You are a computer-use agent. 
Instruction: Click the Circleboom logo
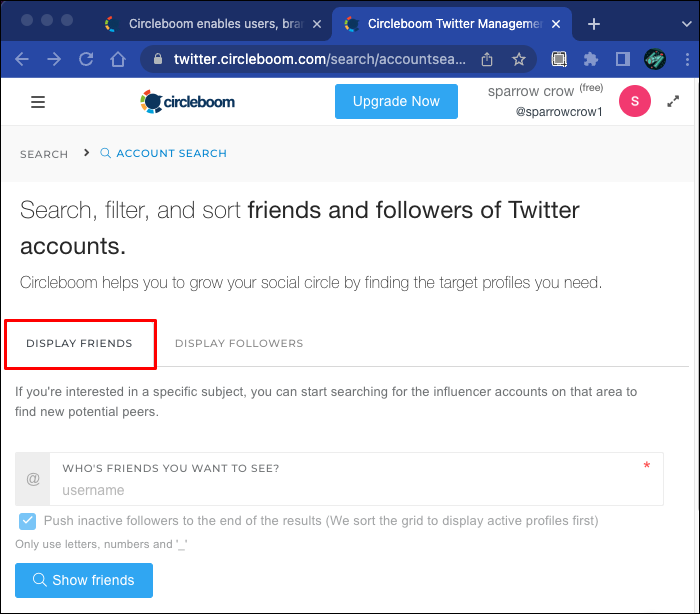pos(188,102)
